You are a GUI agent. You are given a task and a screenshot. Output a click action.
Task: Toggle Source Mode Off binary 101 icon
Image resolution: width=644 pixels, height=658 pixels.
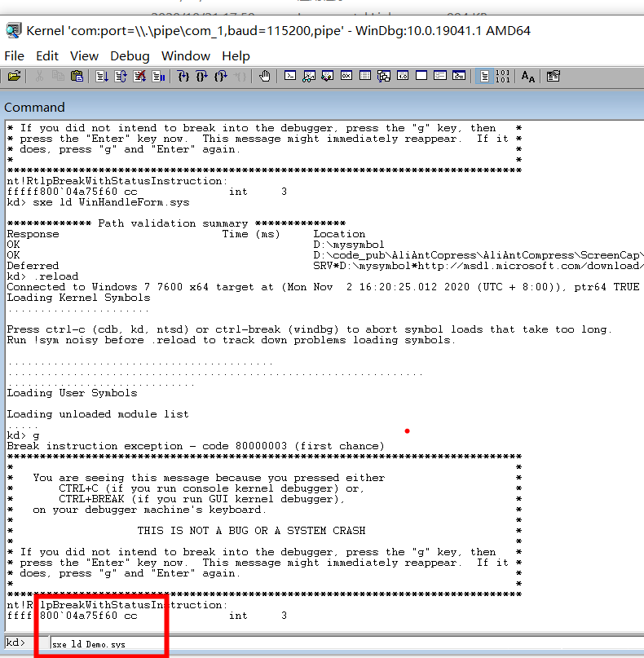click(503, 76)
